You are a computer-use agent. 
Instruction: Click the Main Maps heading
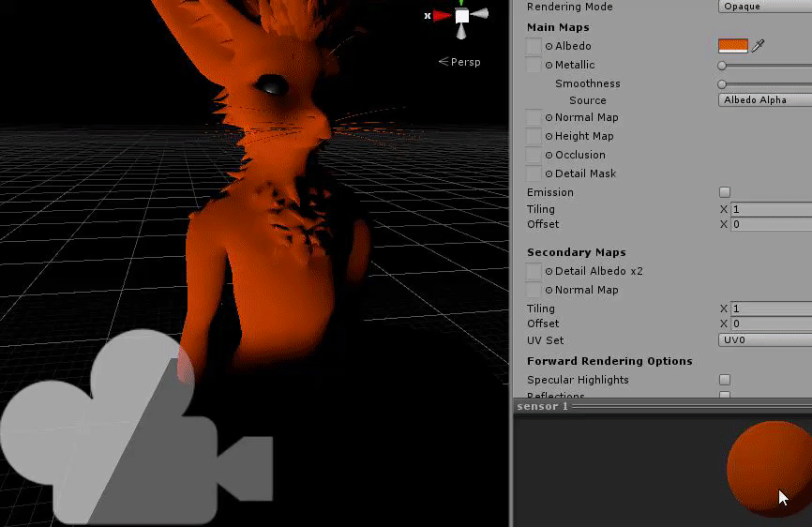[x=558, y=27]
